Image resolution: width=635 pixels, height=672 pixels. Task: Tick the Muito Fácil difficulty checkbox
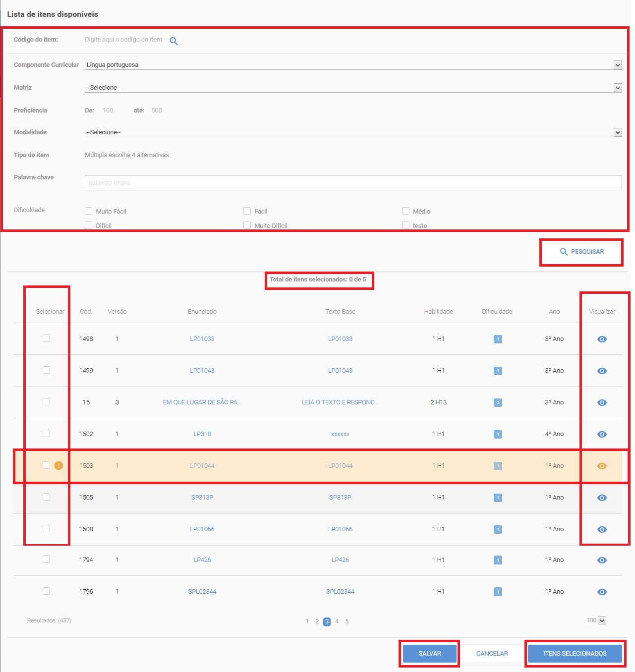(89, 211)
